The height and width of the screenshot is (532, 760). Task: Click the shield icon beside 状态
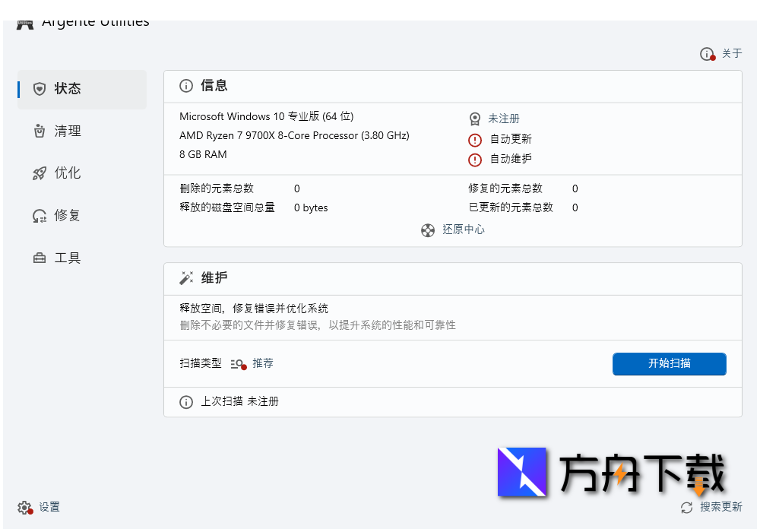point(40,89)
